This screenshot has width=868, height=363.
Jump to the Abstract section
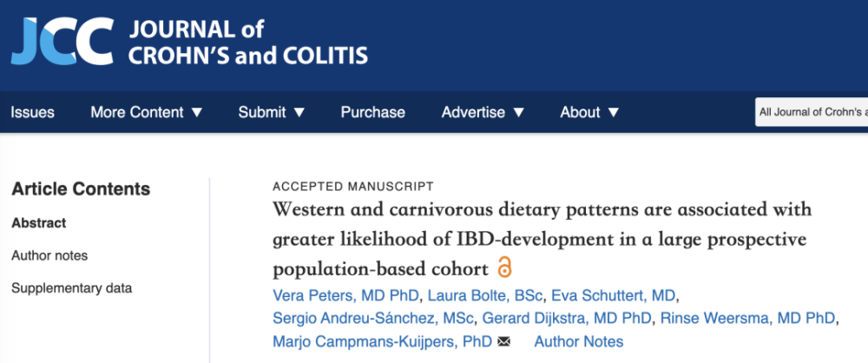point(39,223)
